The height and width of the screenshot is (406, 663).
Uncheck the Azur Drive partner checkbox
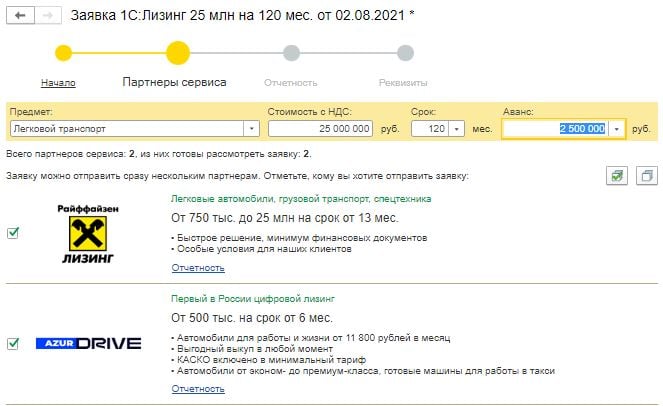[x=13, y=343]
